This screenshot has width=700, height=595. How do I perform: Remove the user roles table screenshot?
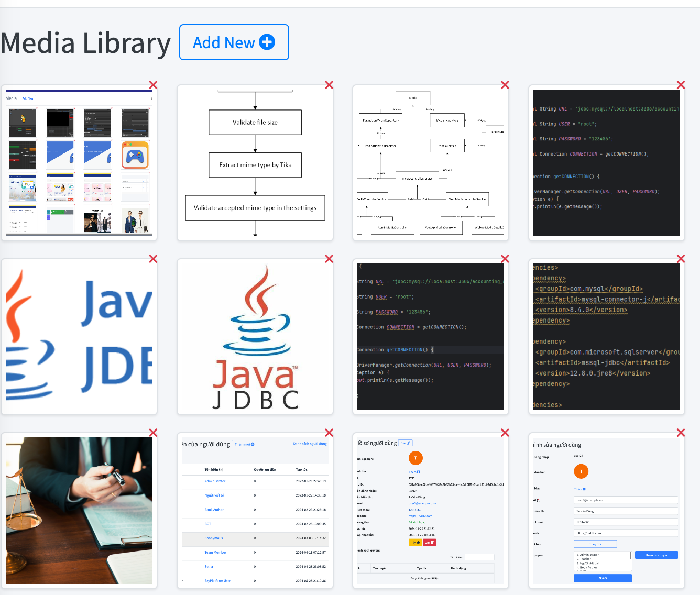[329, 433]
